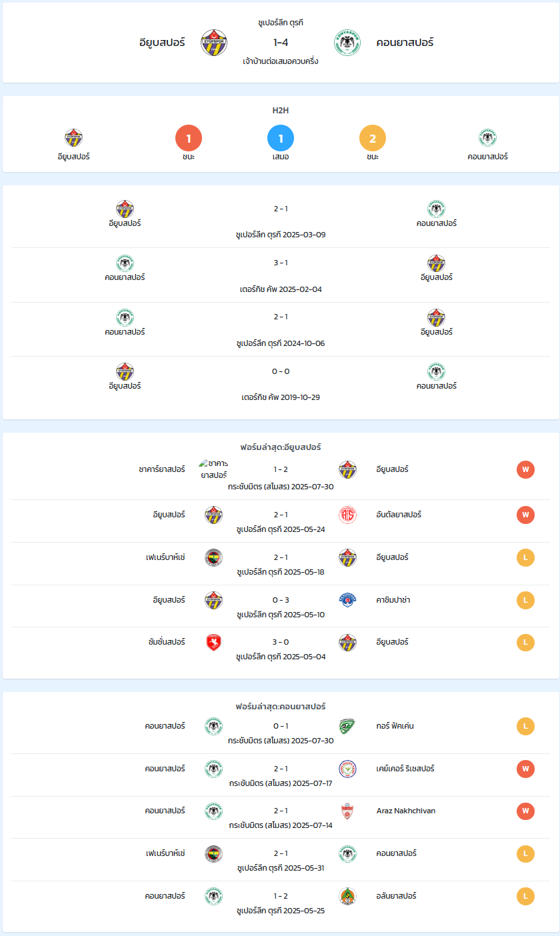Click the L badge for Samsunspor 3-0 match
This screenshot has width=560, height=936.
(525, 643)
